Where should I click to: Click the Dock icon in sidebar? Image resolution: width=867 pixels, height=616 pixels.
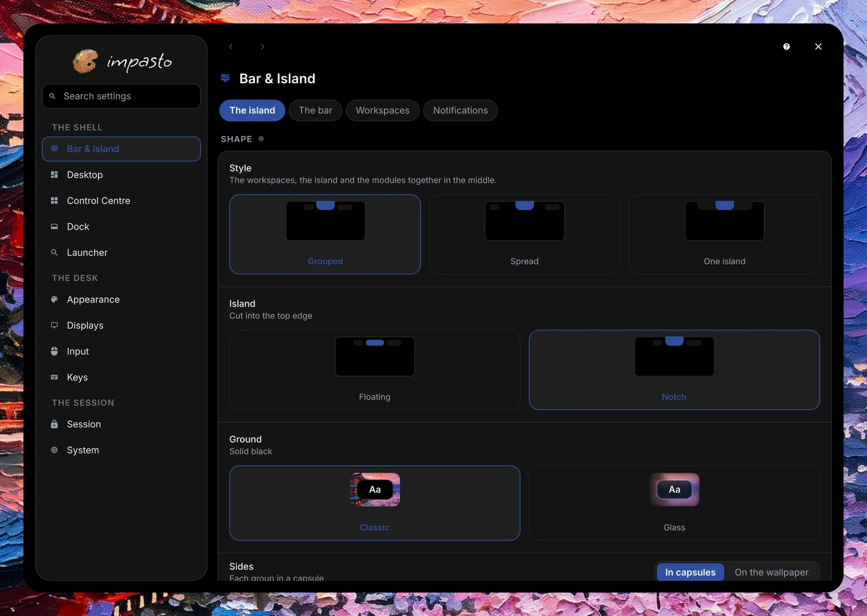(x=54, y=227)
